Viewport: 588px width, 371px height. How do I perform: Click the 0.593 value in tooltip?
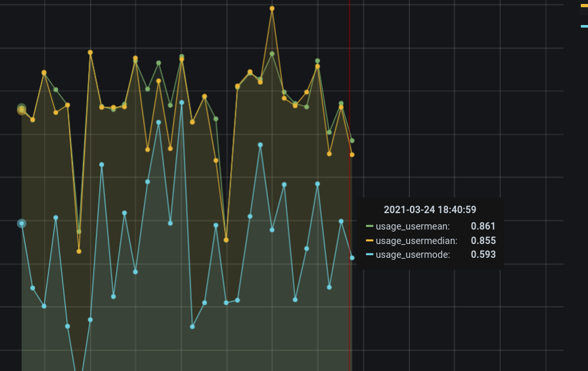(x=483, y=254)
